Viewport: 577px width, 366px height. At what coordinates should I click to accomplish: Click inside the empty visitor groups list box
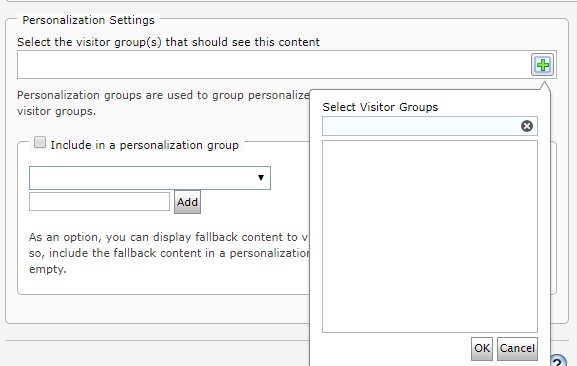pyautogui.click(x=430, y=237)
